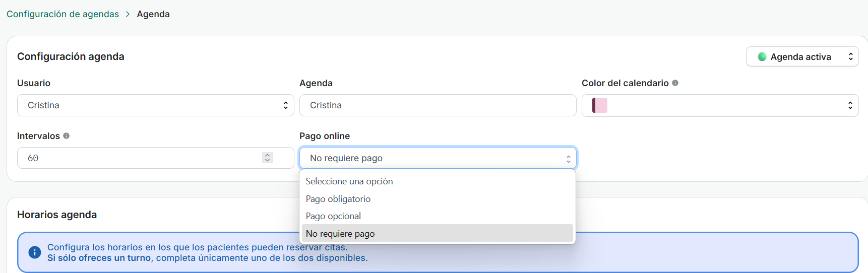Image resolution: width=868 pixels, height=273 pixels.
Task: Expand the Color del calendario dropdown
Action: pos(720,105)
